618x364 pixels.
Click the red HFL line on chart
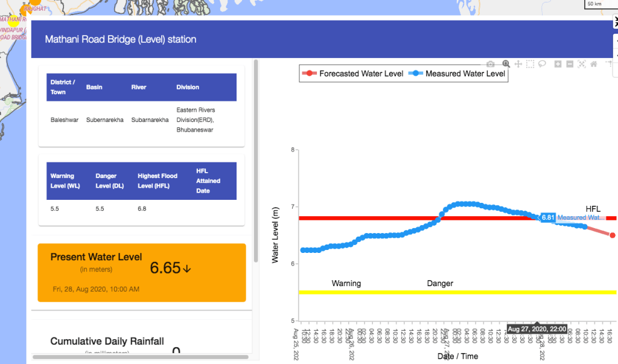pyautogui.click(x=362, y=218)
